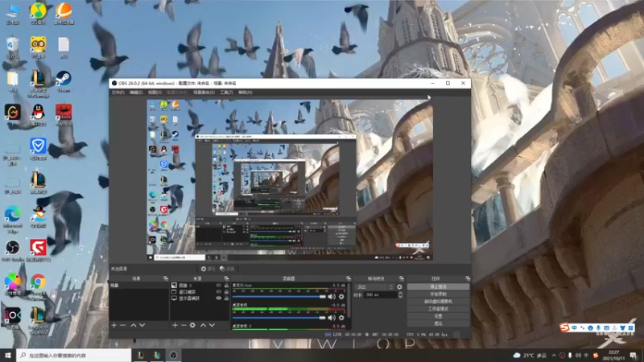The width and height of the screenshot is (644, 362).
Task: Click the 桌面音频 volume slider
Action: coord(279,318)
